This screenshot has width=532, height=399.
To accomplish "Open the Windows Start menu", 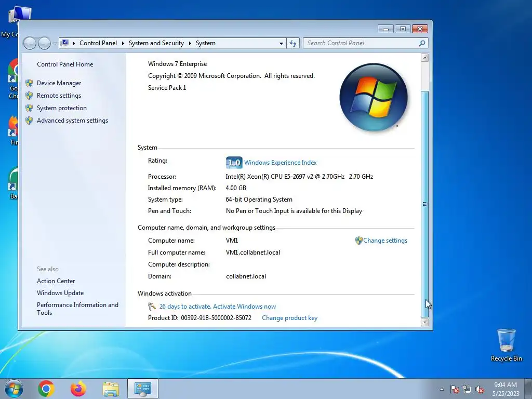I will tap(14, 389).
